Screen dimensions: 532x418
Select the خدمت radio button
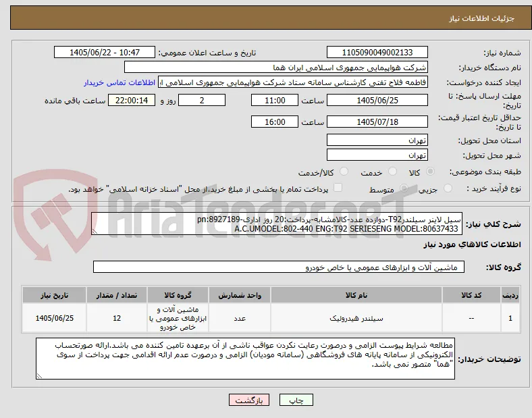pyautogui.click(x=392, y=172)
